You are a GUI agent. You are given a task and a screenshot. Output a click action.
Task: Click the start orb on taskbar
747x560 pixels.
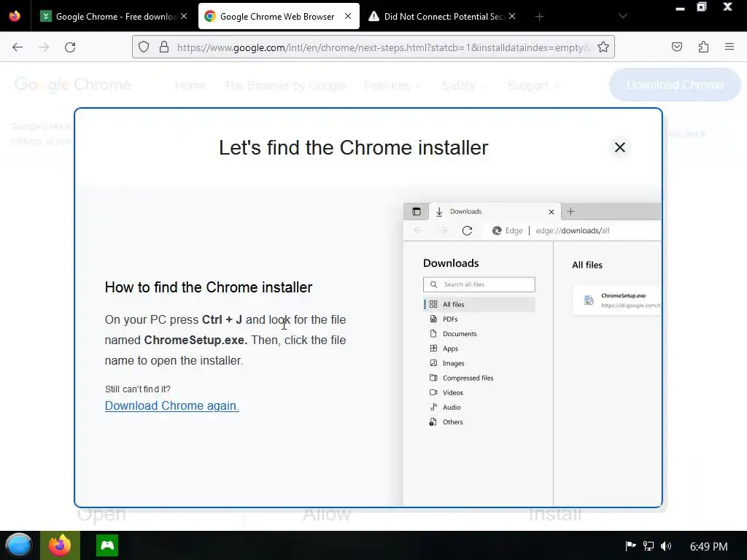click(19, 545)
